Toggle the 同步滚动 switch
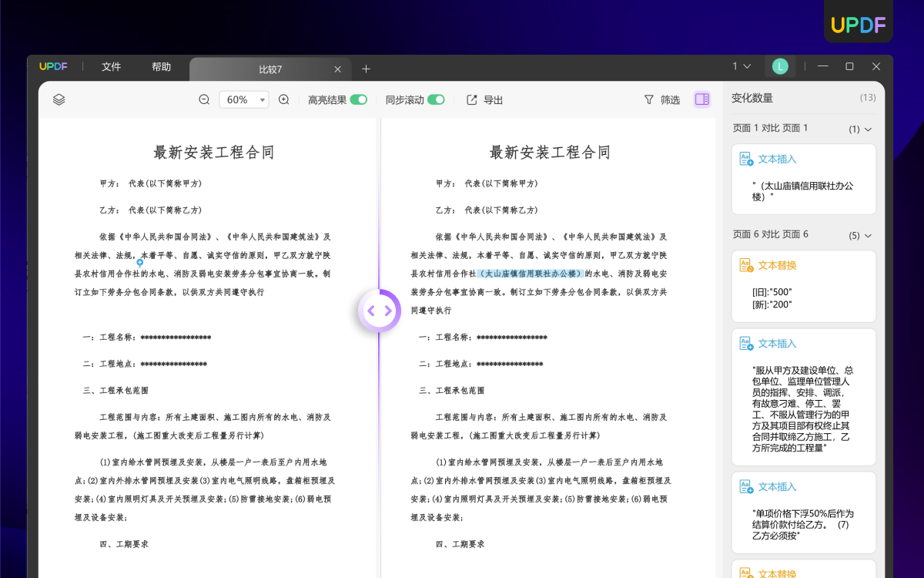Image resolution: width=924 pixels, height=578 pixels. (437, 99)
